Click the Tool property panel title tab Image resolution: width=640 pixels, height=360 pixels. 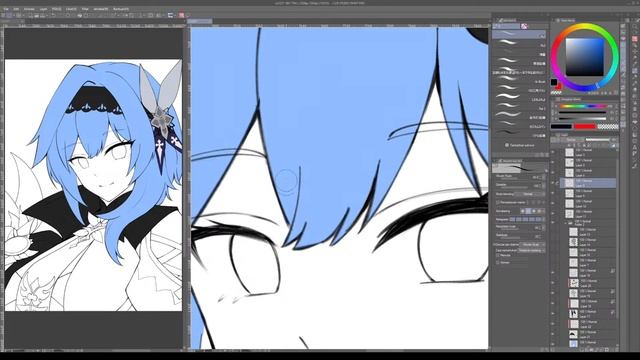pos(510,161)
